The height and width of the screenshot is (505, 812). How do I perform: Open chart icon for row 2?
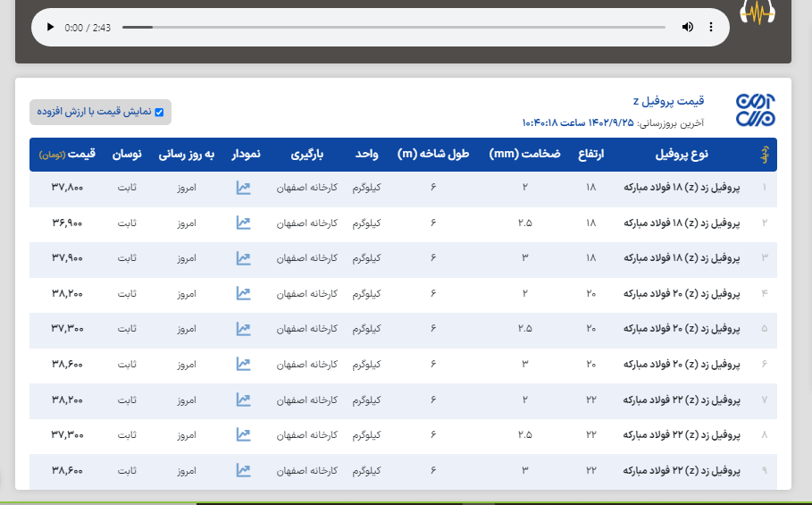tap(243, 223)
